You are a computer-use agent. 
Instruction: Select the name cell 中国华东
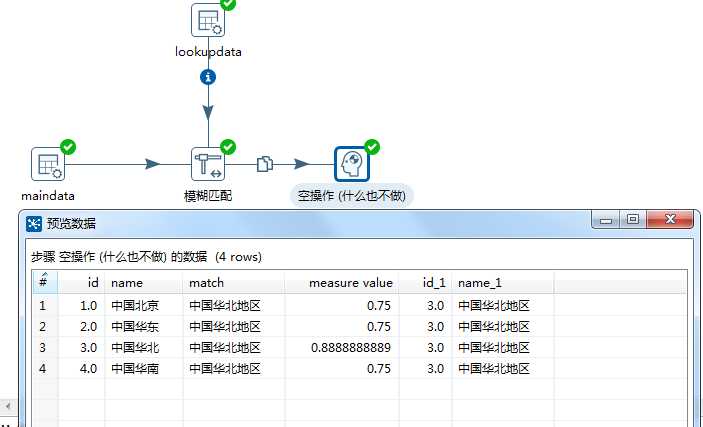(143, 327)
